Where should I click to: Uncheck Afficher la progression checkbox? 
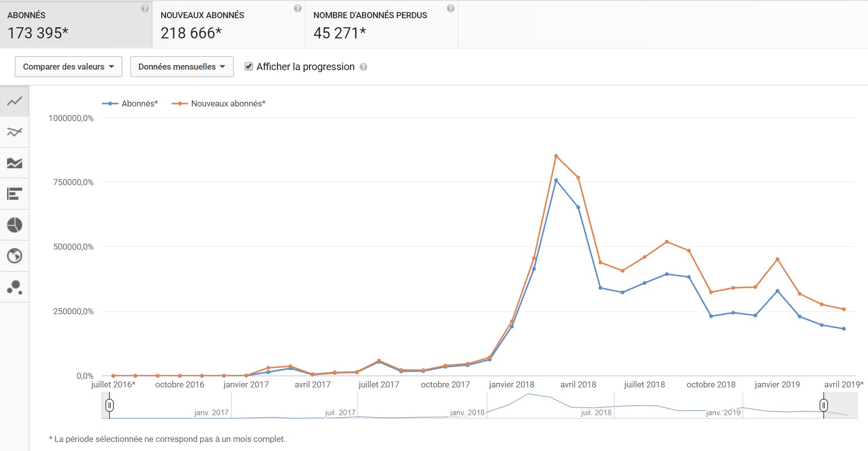click(x=249, y=67)
